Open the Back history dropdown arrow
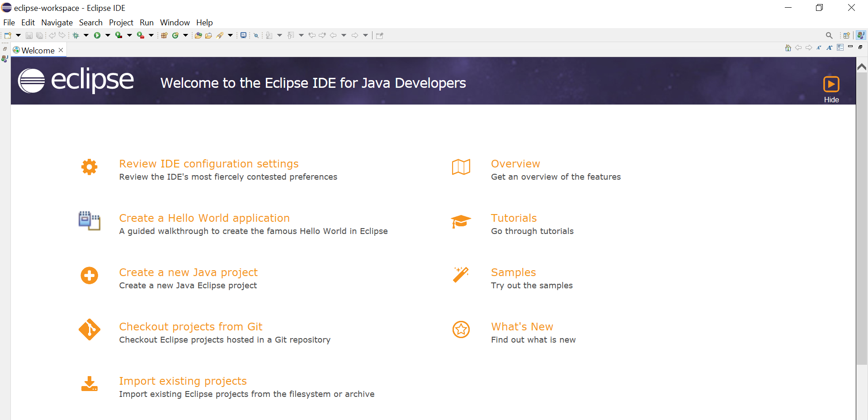 344,35
